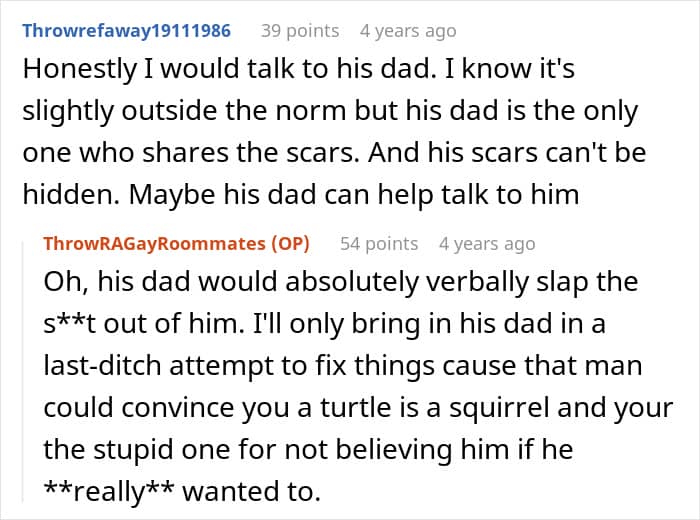Image resolution: width=700 pixels, height=520 pixels.
Task: Click the 54 points score
Action: pyautogui.click(x=379, y=243)
